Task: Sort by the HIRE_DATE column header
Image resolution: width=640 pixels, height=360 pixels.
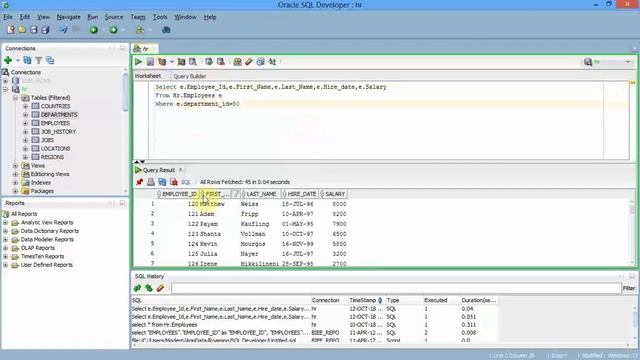Action: (x=300, y=194)
